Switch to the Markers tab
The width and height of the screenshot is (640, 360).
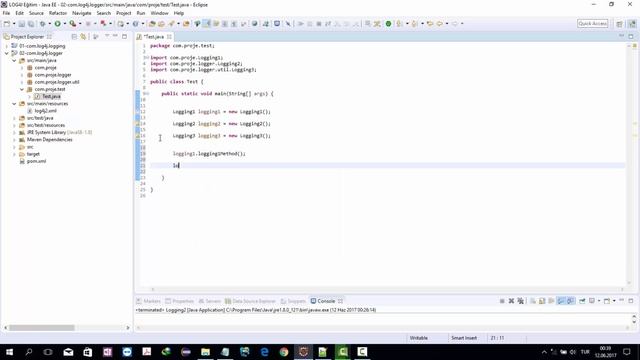point(149,301)
